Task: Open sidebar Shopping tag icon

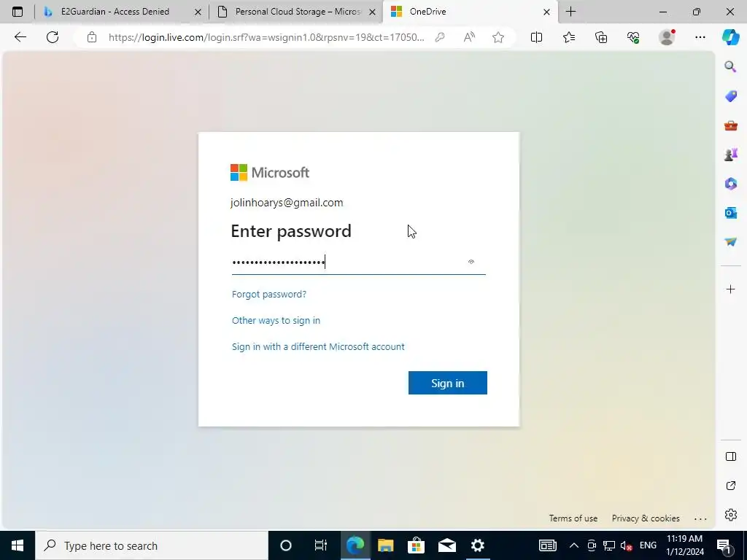Action: (x=730, y=96)
